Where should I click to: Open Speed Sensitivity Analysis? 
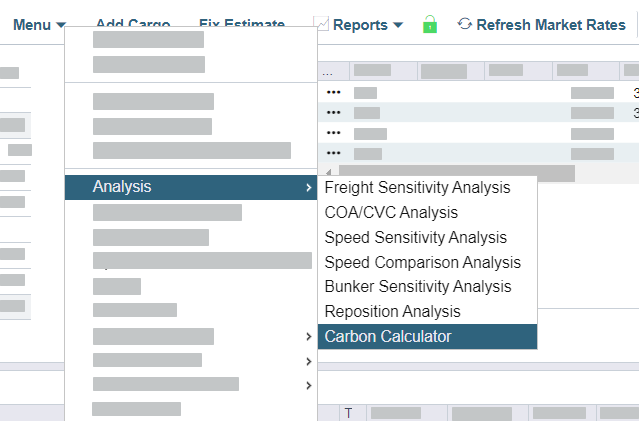(x=415, y=238)
